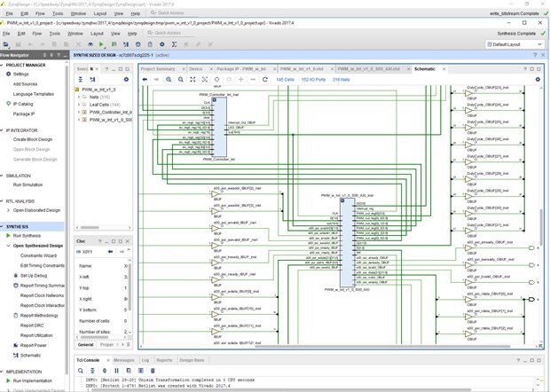Click the Run green arrow toolbar icon

coord(102,43)
